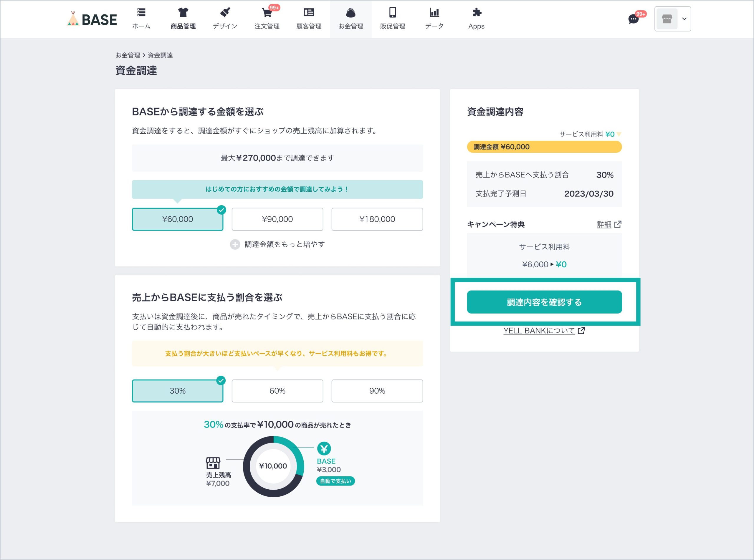Viewport: 754px width, 560px height.
Task: Click the ¥10,000 donut chart
Action: click(x=273, y=466)
